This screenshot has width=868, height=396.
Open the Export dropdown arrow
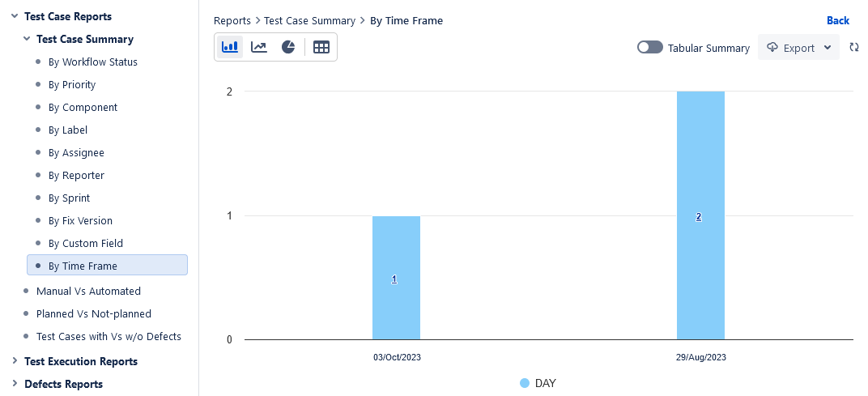[x=827, y=48]
